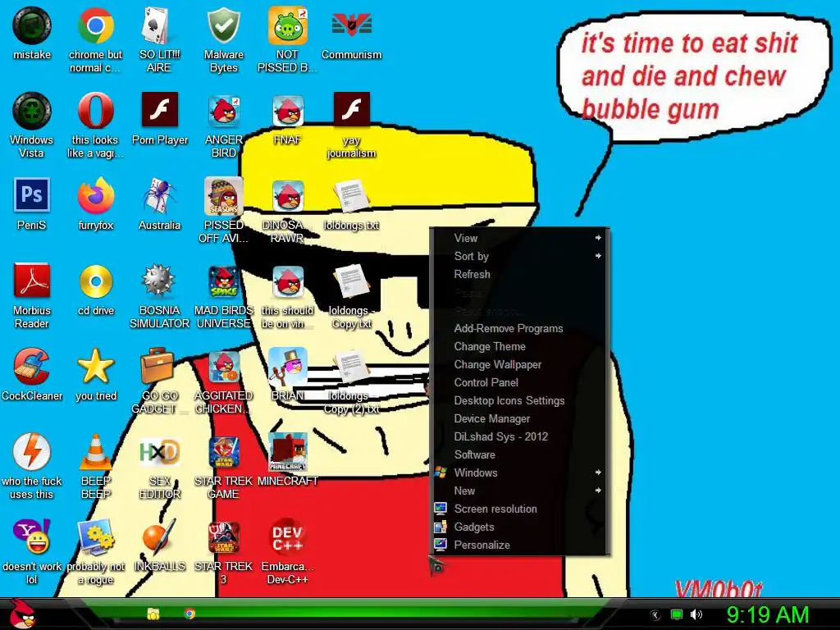Select the MINECRAFT desktop icon
840x630 pixels.
(288, 452)
